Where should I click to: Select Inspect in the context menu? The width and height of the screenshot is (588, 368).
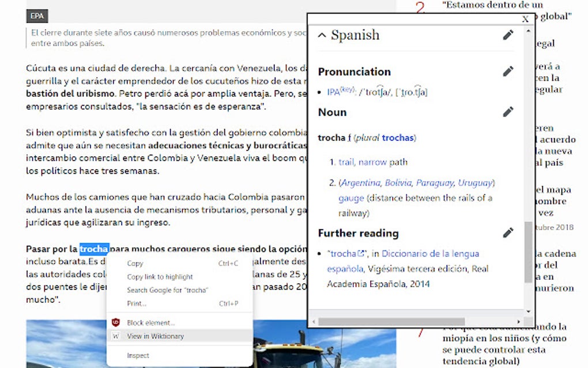coord(137,356)
